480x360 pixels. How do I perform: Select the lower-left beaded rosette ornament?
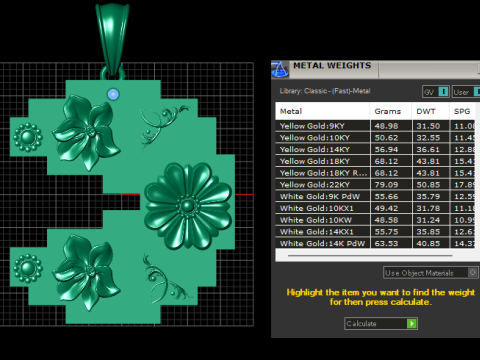28,268
